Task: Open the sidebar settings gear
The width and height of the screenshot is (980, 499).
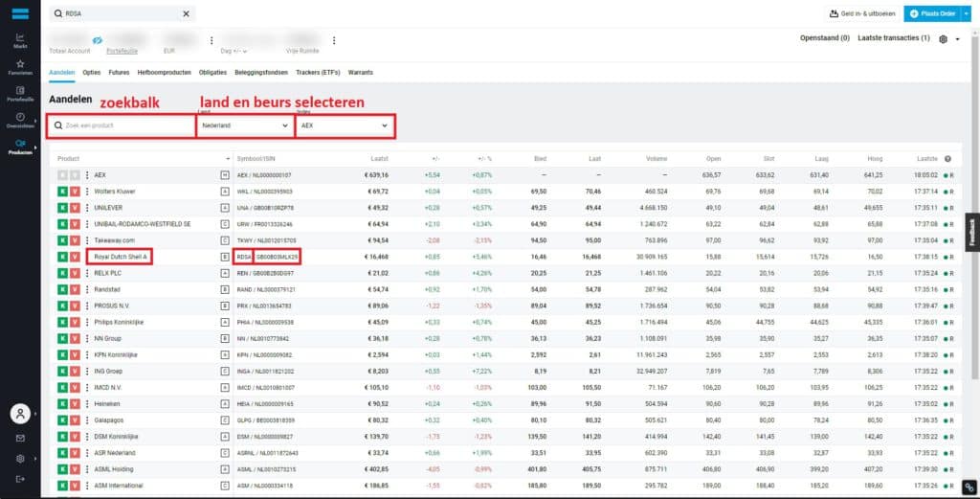Action: 20,459
